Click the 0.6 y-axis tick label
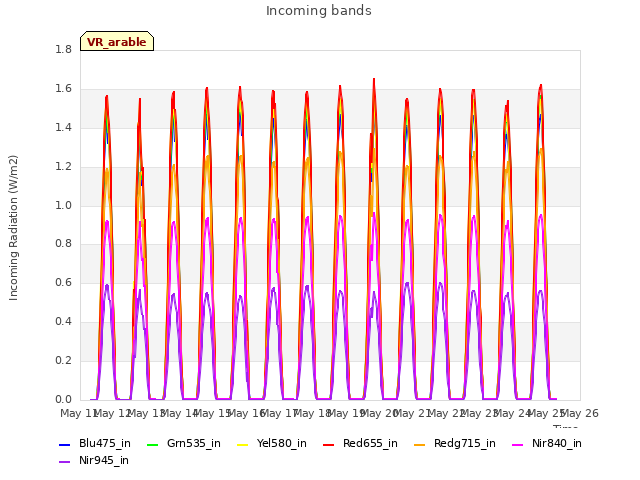This screenshot has width=640, height=480. coord(63,282)
